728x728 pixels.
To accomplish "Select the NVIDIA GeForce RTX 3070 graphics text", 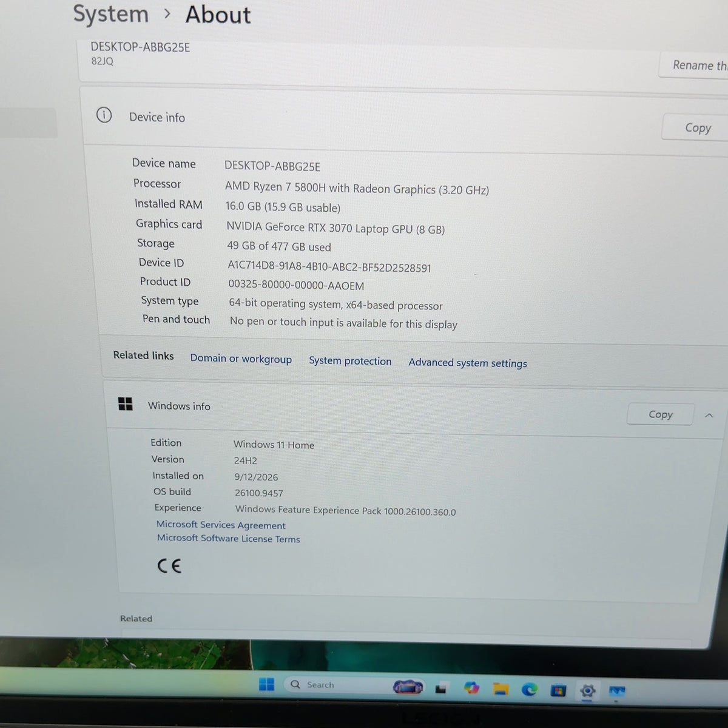I will click(335, 228).
